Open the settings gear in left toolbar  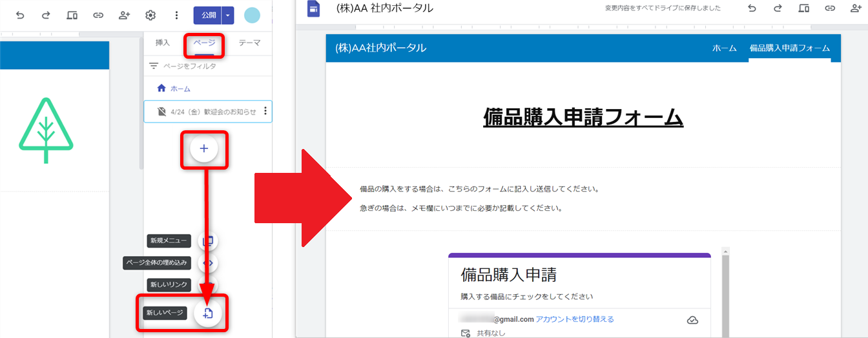[x=150, y=15]
